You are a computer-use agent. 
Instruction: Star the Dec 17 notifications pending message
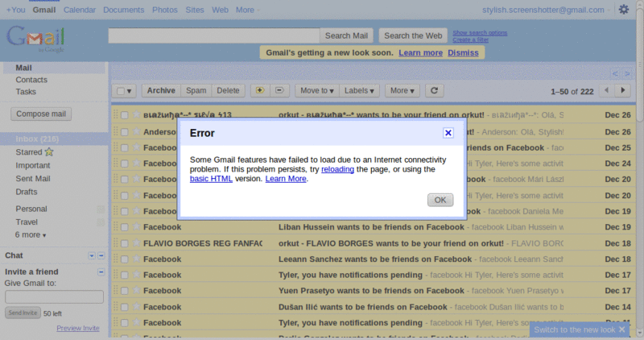point(136,275)
